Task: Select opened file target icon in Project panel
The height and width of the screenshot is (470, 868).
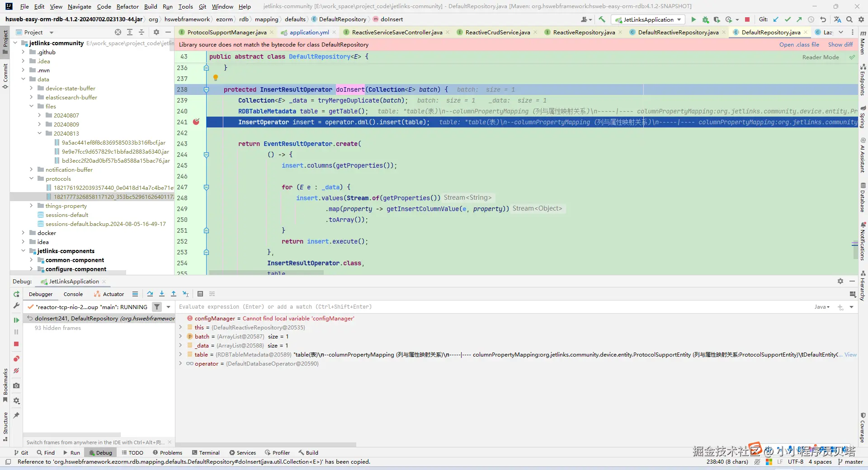Action: coord(118,32)
